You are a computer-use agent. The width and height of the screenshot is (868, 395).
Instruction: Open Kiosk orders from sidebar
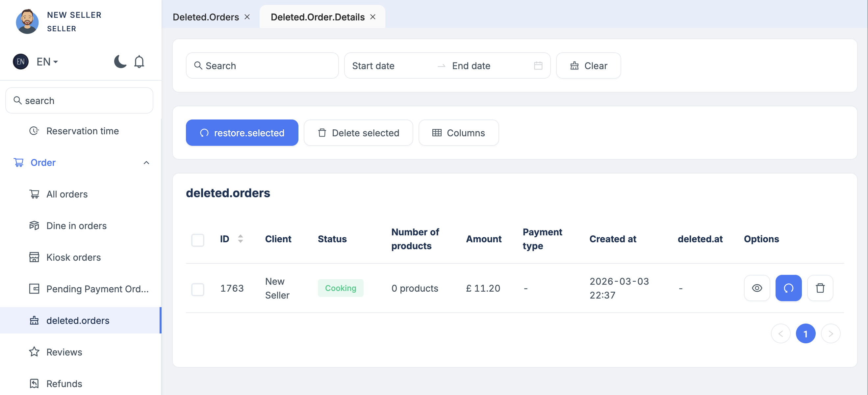point(73,257)
